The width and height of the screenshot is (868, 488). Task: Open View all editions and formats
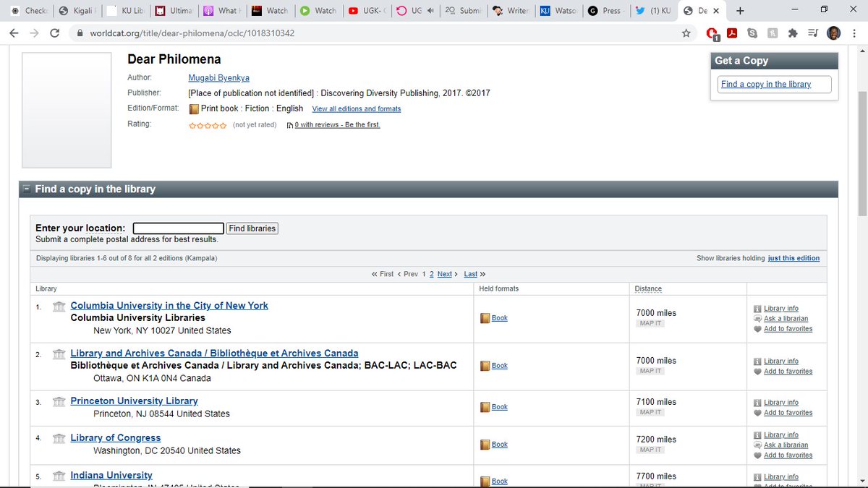(x=357, y=109)
